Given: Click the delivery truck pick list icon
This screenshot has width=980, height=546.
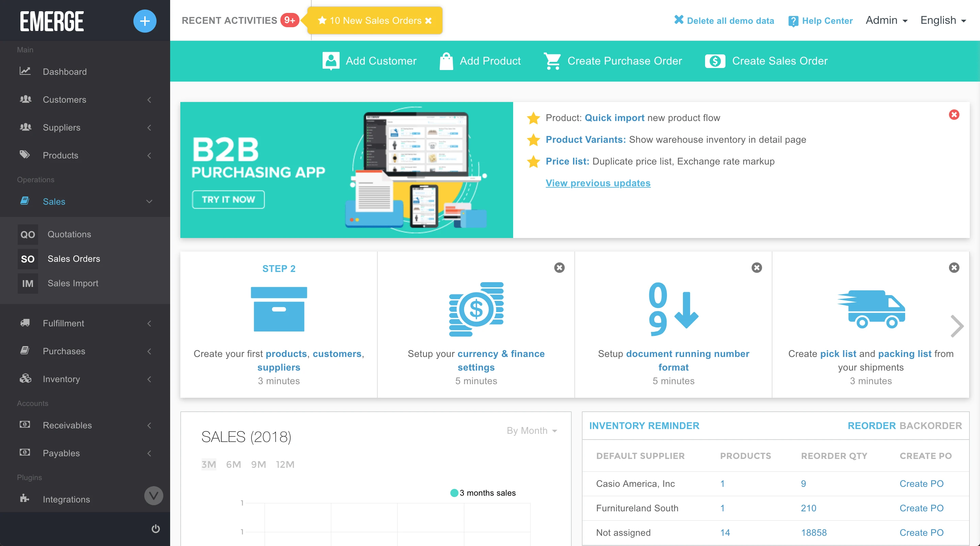Looking at the screenshot, I should (871, 309).
